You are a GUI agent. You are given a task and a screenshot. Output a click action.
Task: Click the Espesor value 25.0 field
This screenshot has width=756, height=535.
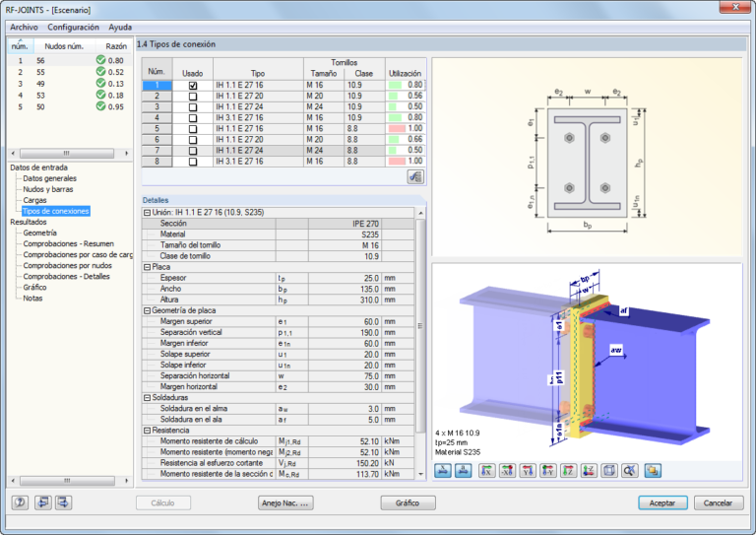345,278
